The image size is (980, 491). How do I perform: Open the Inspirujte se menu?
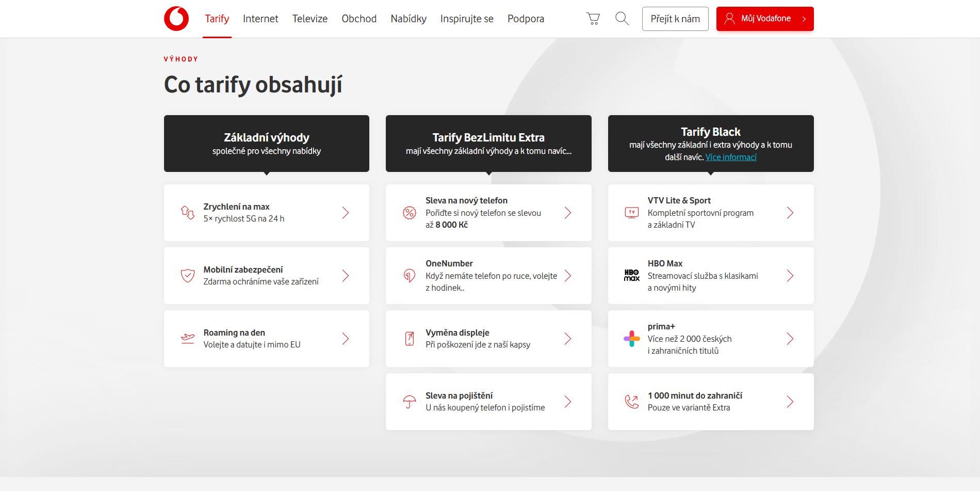coord(467,19)
